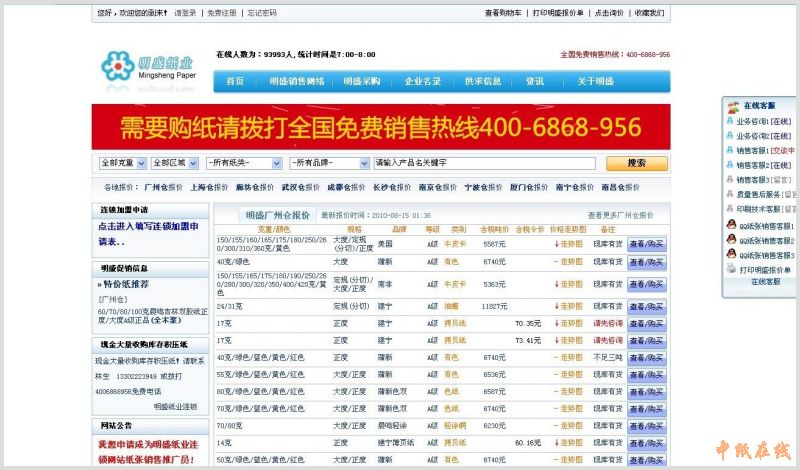Click the 业务咨询1 online agent icon

[731, 121]
